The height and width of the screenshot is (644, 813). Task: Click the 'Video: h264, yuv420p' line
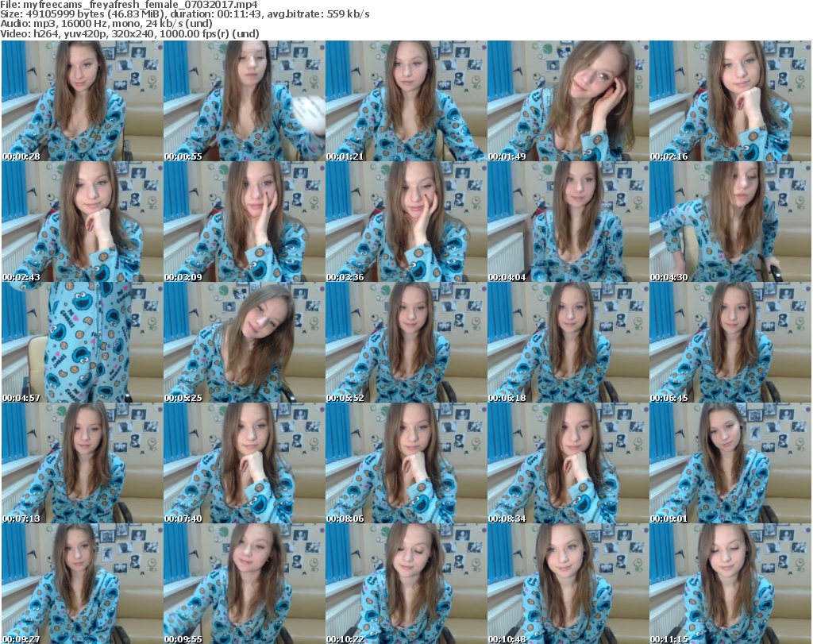pyautogui.click(x=129, y=33)
